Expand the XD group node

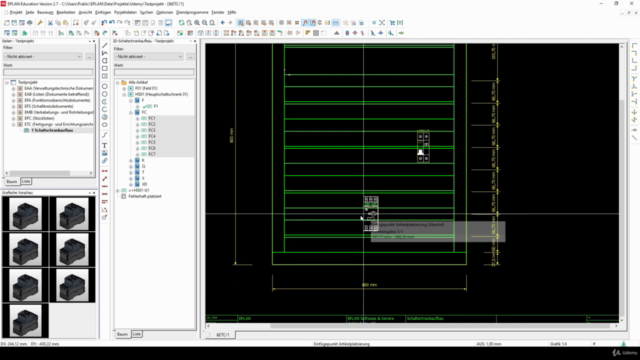pos(131,184)
